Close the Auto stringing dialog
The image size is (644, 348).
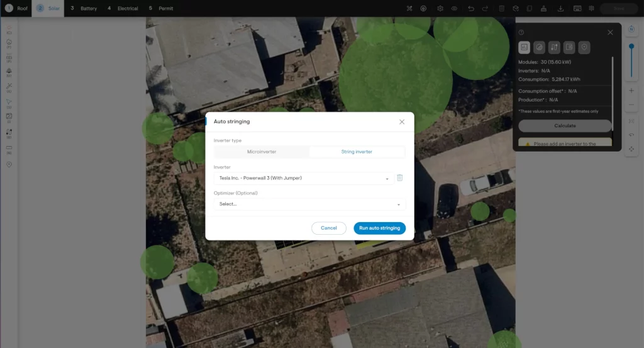(402, 121)
